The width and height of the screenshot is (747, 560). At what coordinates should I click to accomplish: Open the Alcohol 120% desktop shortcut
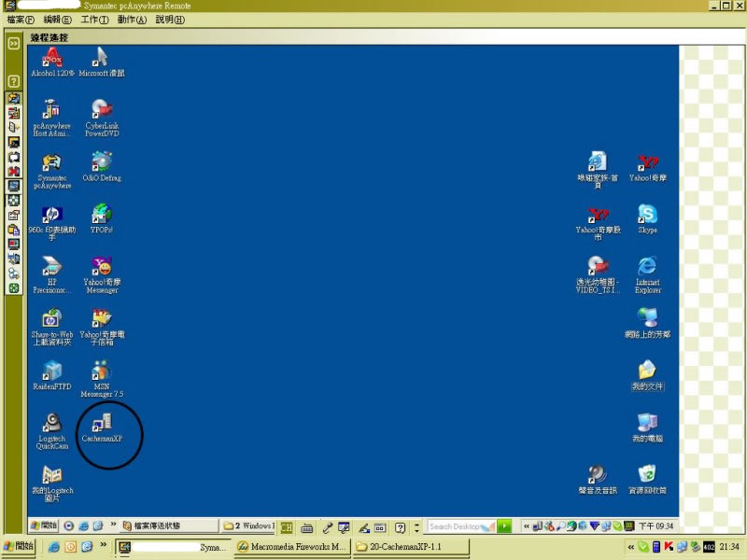click(x=52, y=62)
